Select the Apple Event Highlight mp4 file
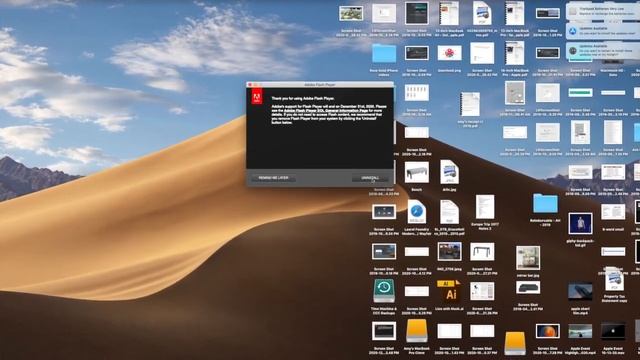This screenshot has height=360, width=640. (580, 331)
